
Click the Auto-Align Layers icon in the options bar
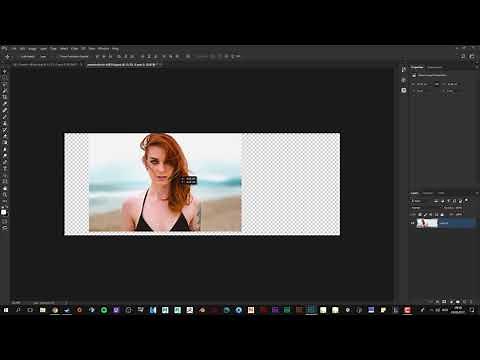(x=188, y=57)
